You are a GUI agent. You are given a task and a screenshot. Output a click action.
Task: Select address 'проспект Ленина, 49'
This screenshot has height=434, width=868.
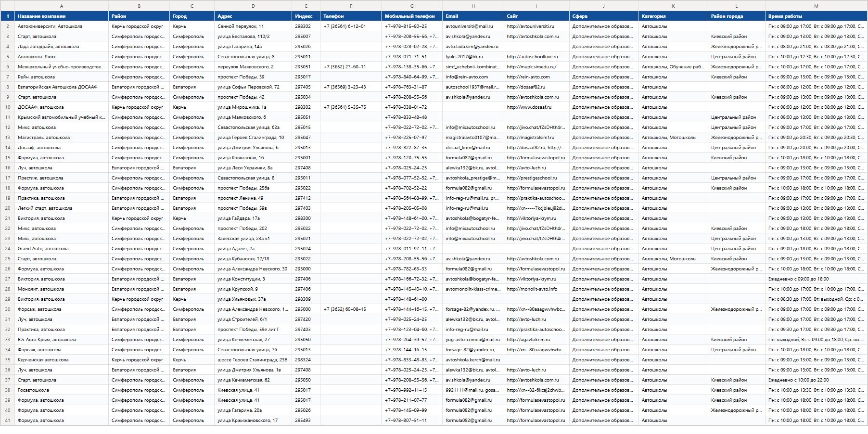click(253, 198)
